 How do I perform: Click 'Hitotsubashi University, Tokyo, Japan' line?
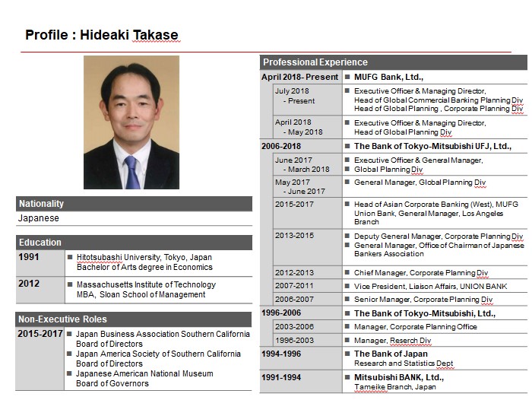click(144, 257)
